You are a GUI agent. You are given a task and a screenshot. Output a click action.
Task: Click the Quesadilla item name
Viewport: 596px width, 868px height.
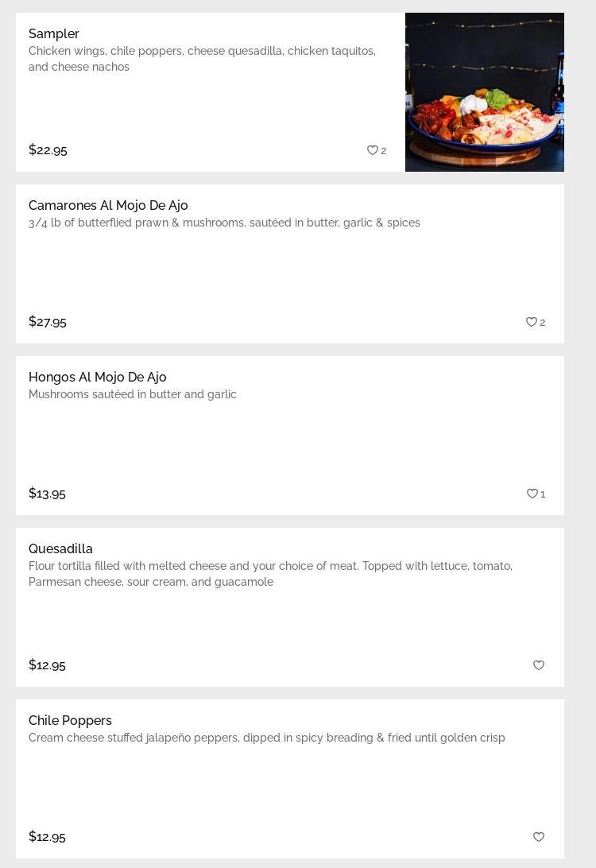pos(60,548)
